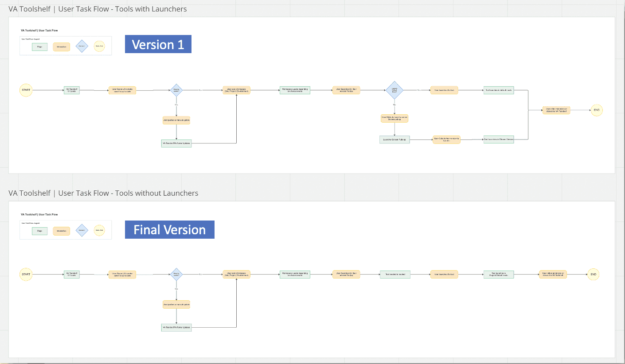Select 'Tool Launches in Chosen Version' box
This screenshot has width=625, height=364.
pyautogui.click(x=499, y=139)
